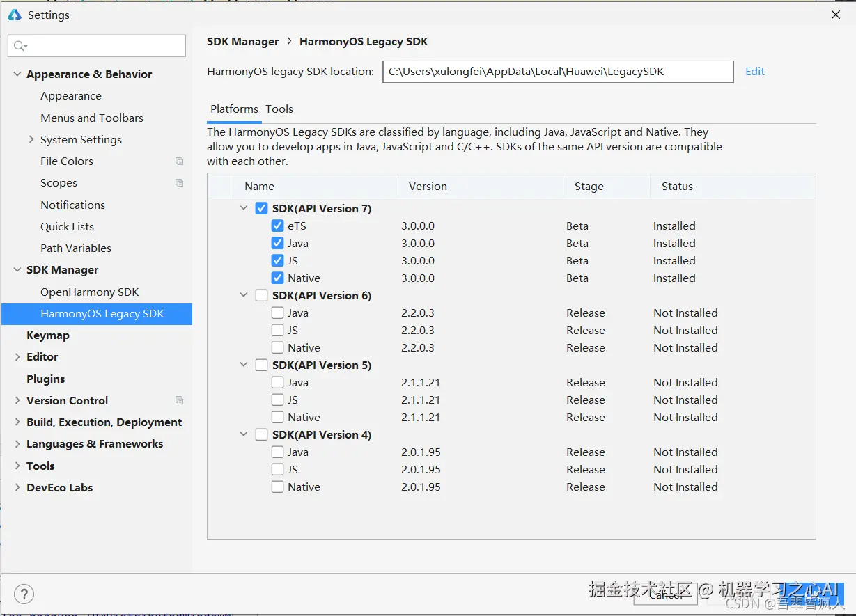This screenshot has width=856, height=616.
Task: Expand the Version Control section
Action: pyautogui.click(x=17, y=400)
